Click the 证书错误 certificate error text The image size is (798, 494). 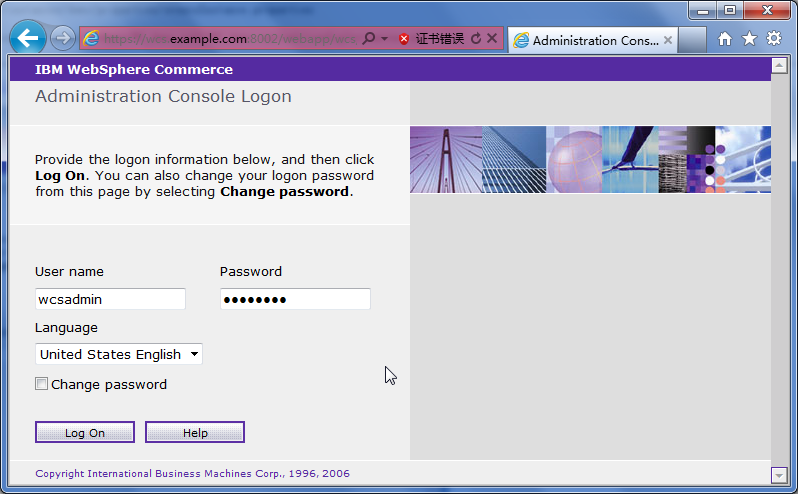tap(440, 39)
